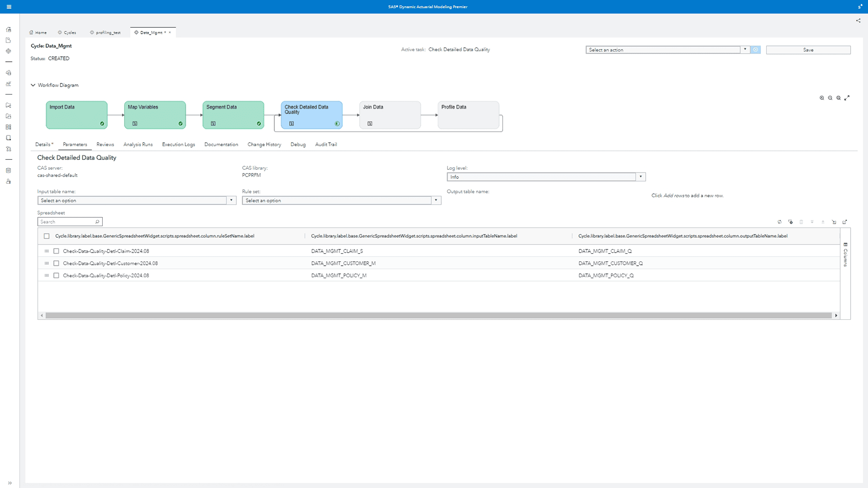This screenshot has width=868, height=488.
Task: Open the user-lock sidebar icon
Action: pos(9,181)
